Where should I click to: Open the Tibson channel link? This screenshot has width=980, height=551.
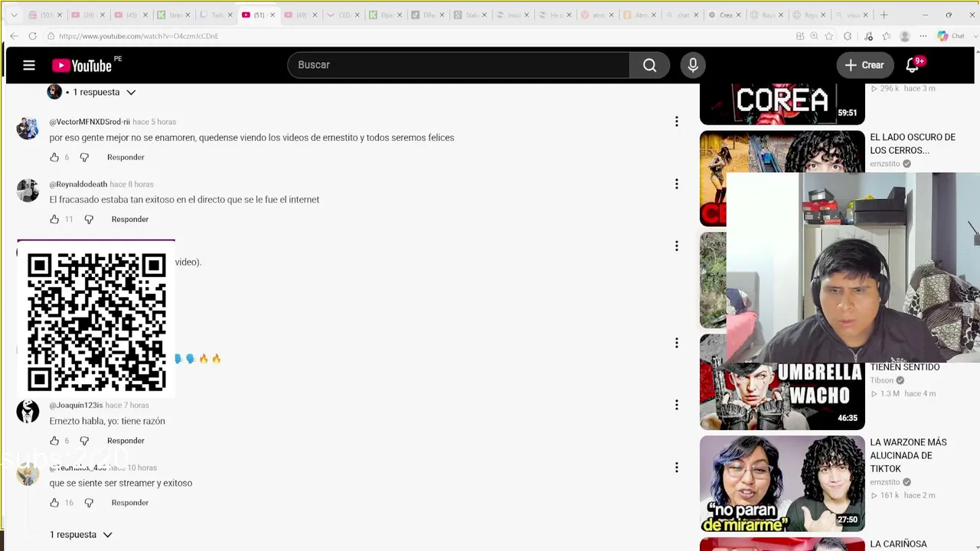click(x=881, y=380)
